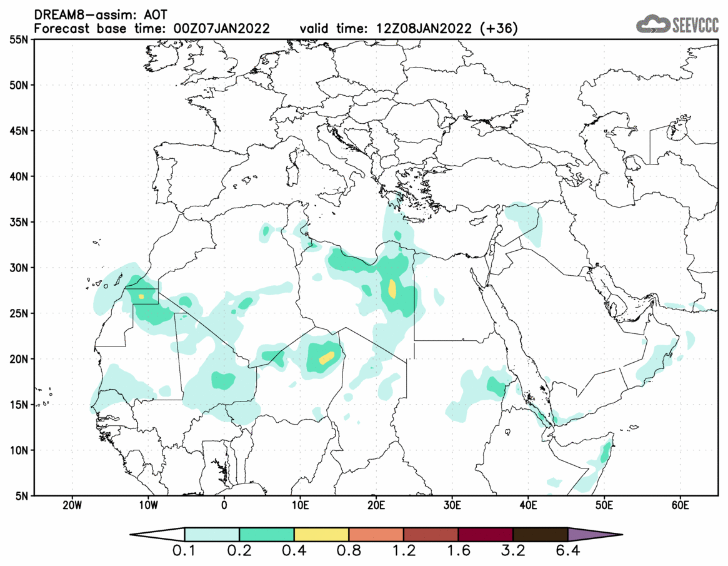Click the 0.2 colorbar value
The height and width of the screenshot is (566, 728).
239,551
